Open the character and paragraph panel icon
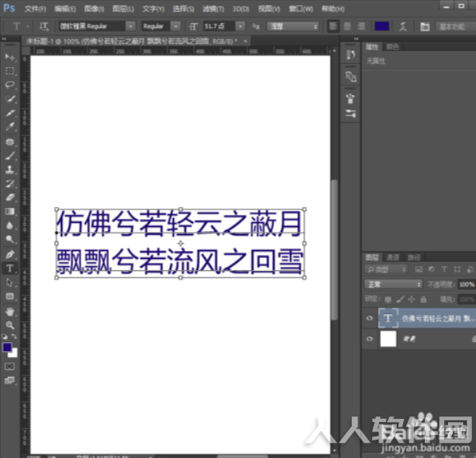This screenshot has height=458, width=476. tap(425, 26)
